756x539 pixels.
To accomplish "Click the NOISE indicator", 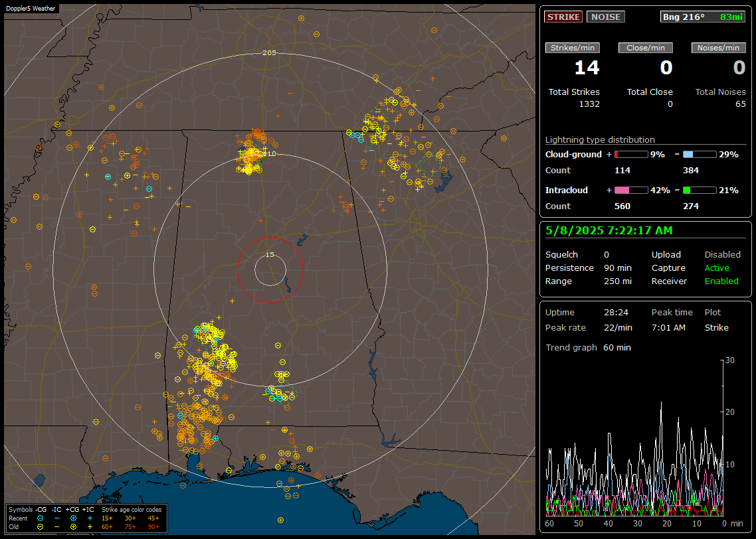I will click(606, 17).
